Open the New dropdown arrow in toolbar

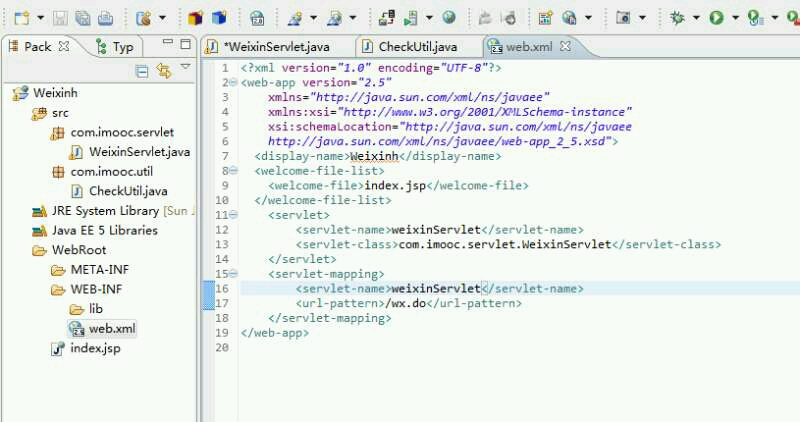click(40, 18)
